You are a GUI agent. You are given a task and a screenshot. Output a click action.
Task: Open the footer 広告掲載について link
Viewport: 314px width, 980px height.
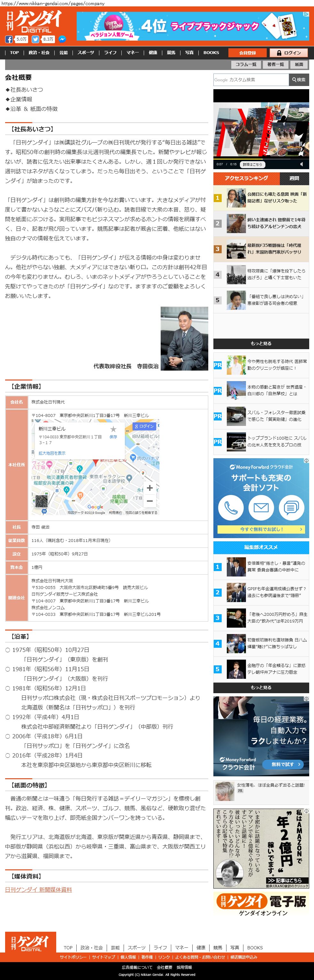click(x=137, y=967)
